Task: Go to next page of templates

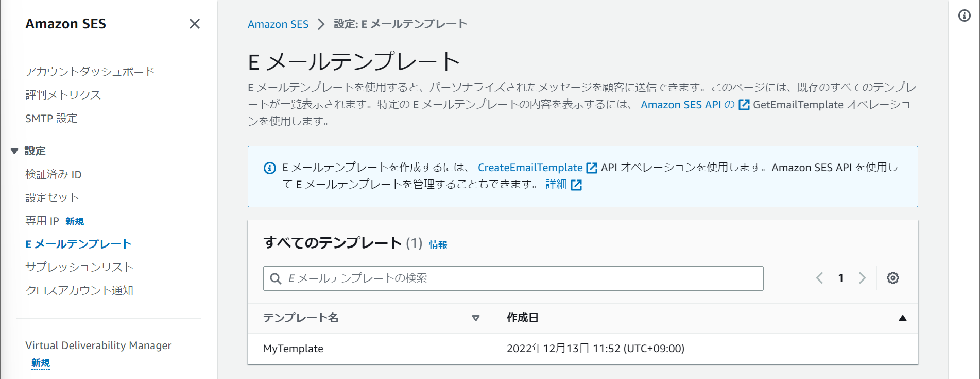Action: pyautogui.click(x=862, y=278)
